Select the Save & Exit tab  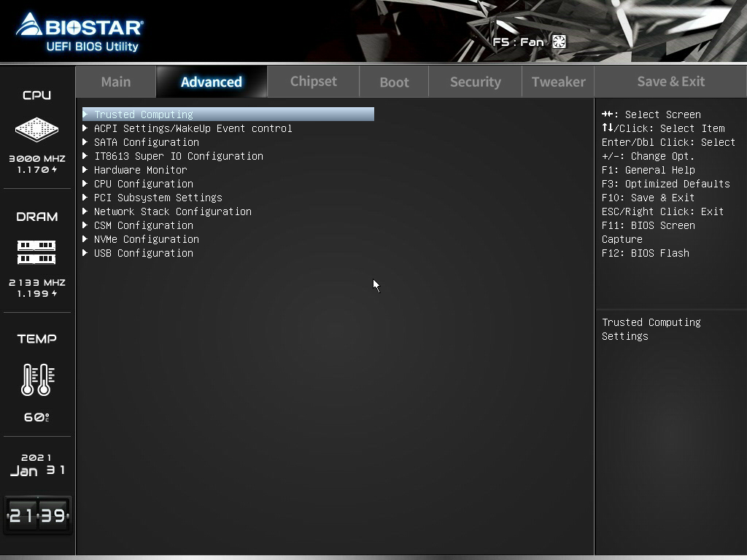pyautogui.click(x=670, y=82)
